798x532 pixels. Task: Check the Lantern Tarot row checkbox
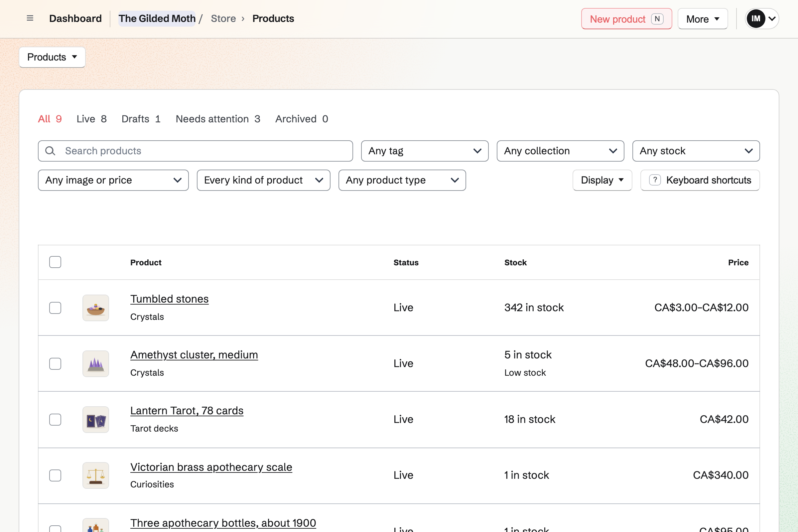tap(55, 420)
